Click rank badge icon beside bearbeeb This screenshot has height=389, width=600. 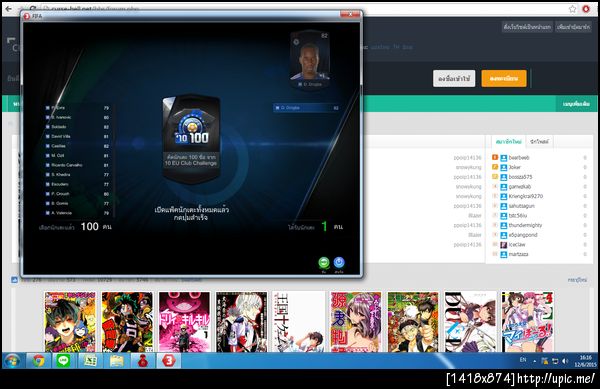pyautogui.click(x=495, y=157)
